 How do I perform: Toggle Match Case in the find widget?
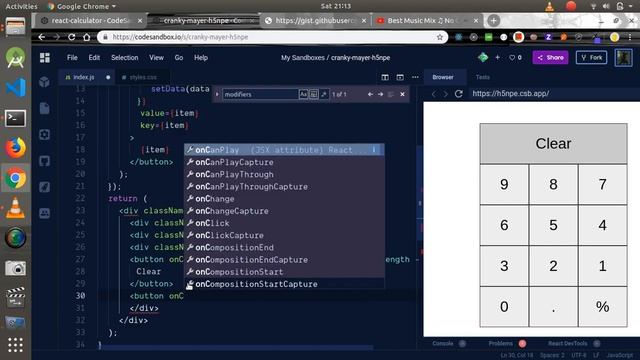pyautogui.click(x=303, y=94)
